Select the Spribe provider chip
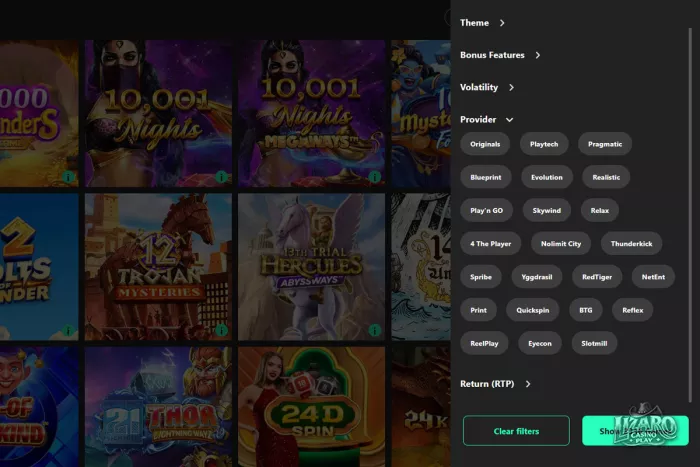 coord(481,277)
